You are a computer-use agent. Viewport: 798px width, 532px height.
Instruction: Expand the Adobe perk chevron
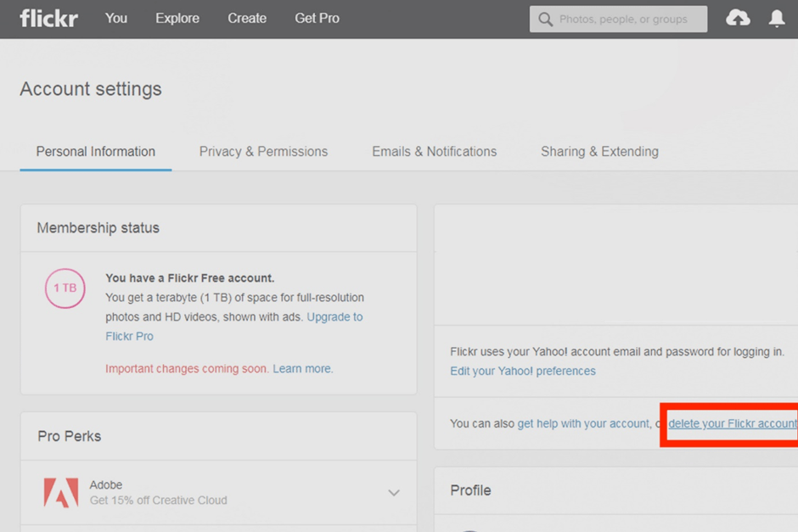click(x=393, y=492)
